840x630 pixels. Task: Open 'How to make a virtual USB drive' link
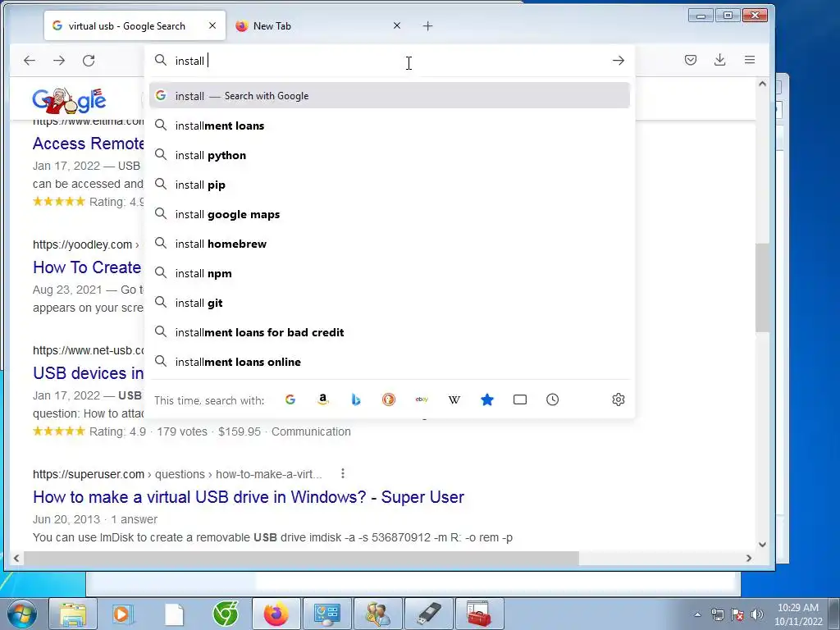coord(249,497)
